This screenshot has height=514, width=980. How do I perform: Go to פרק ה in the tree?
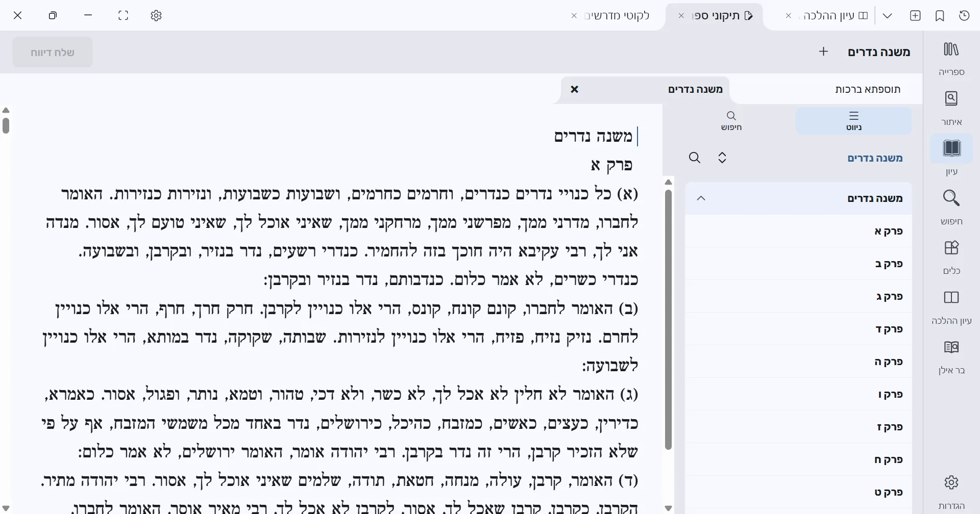tap(798, 362)
